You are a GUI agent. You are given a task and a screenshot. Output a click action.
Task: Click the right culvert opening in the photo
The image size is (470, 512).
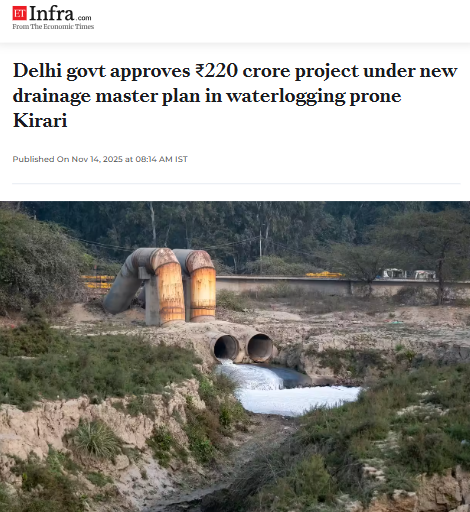[x=260, y=348]
